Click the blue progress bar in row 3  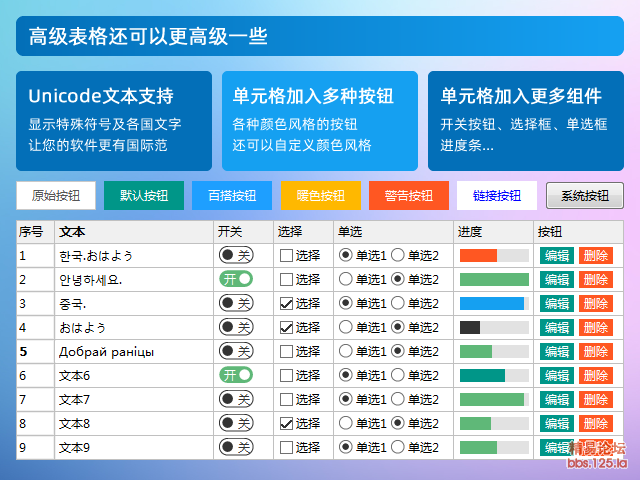(x=494, y=304)
